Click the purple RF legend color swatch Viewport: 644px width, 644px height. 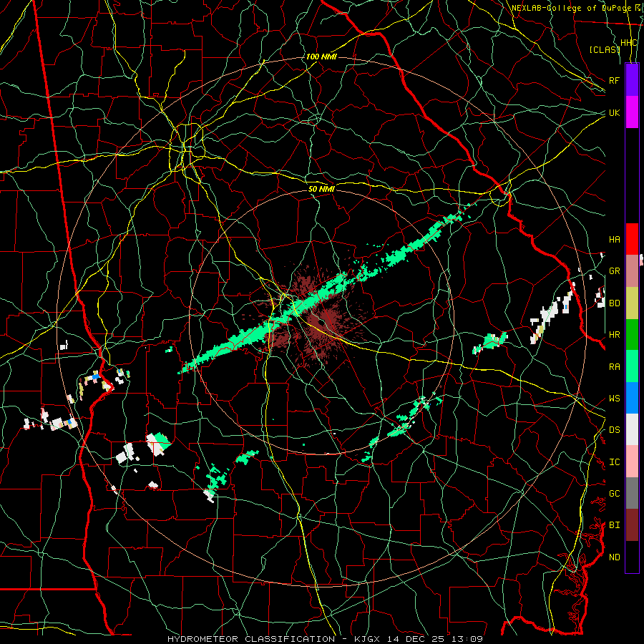pos(632,80)
